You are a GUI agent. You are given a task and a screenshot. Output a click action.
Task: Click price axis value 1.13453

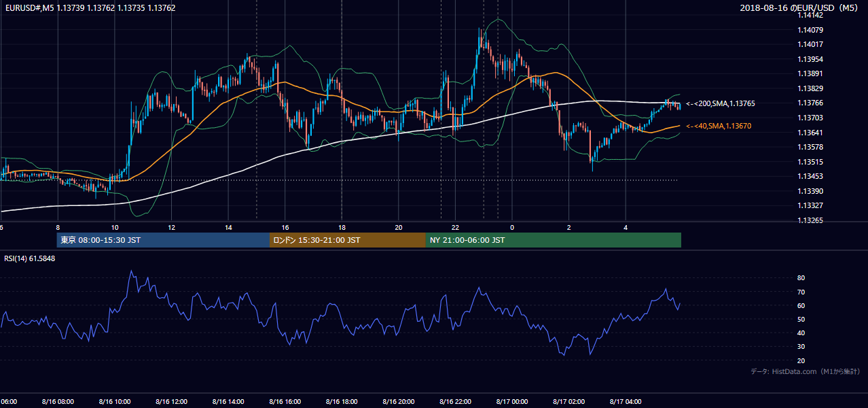click(810, 176)
